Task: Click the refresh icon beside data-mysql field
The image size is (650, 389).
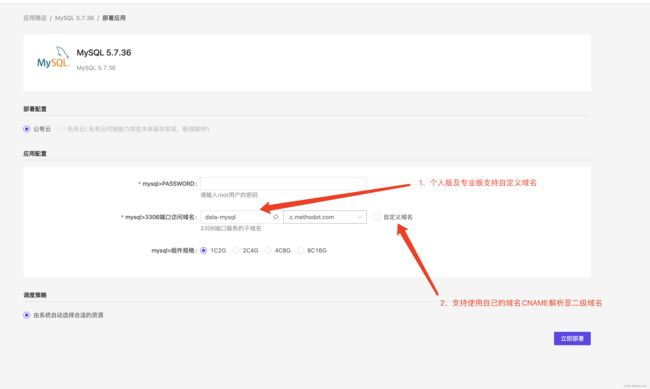Action: [276, 217]
